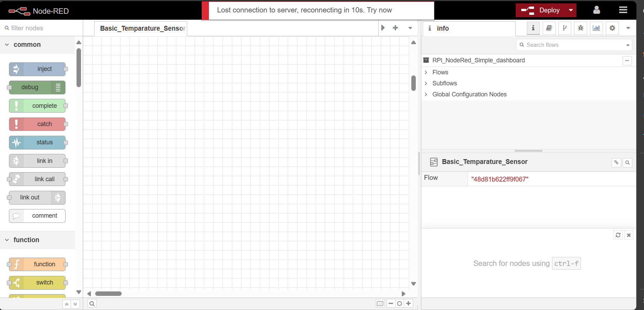Select the link out node
Viewport: 644px width, 310px height.
pos(37,197)
